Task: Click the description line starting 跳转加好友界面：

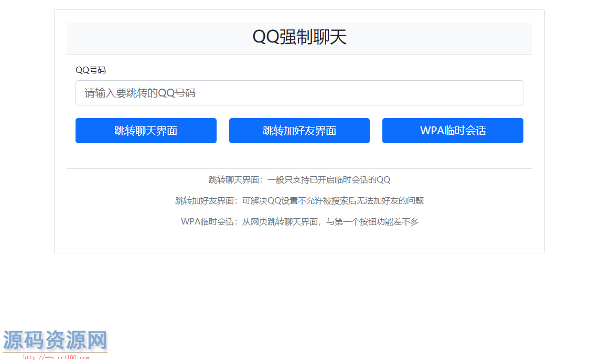Action: click(299, 200)
